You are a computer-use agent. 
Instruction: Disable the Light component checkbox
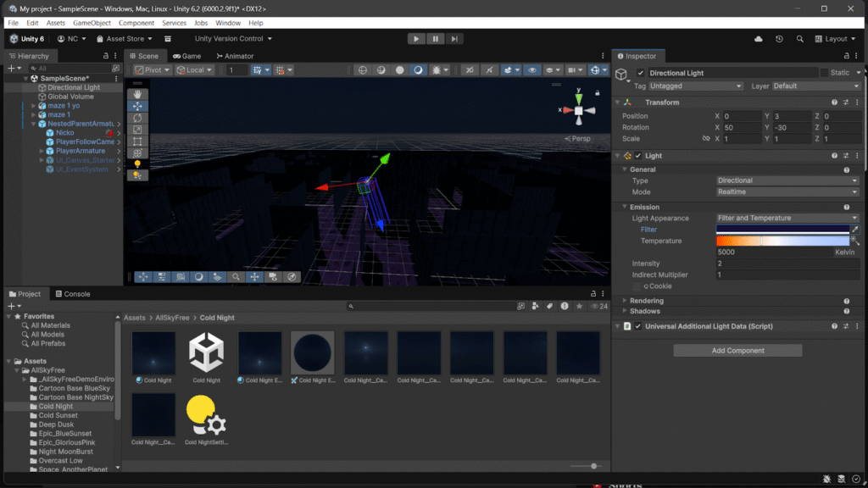point(638,156)
